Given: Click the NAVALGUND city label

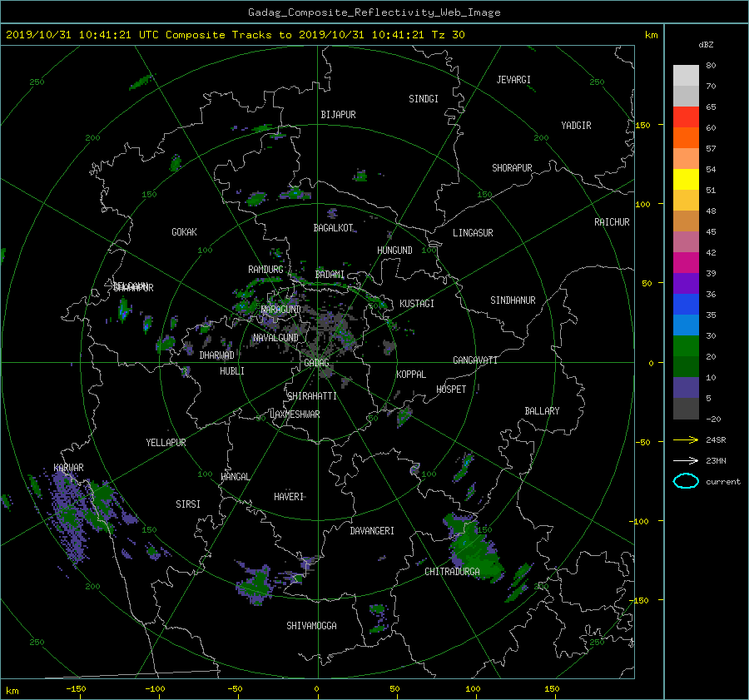Looking at the screenshot, I should pyautogui.click(x=275, y=338).
